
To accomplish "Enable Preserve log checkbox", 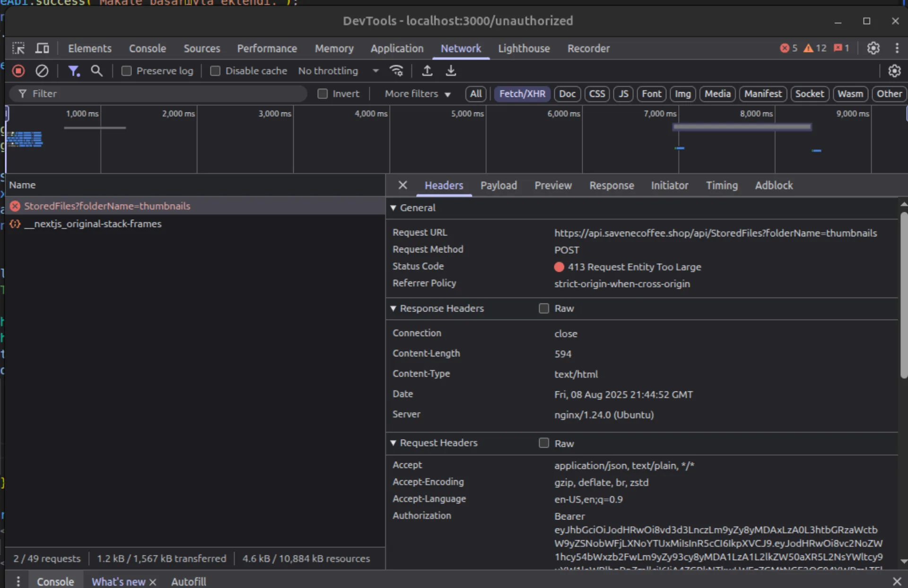I will point(126,71).
